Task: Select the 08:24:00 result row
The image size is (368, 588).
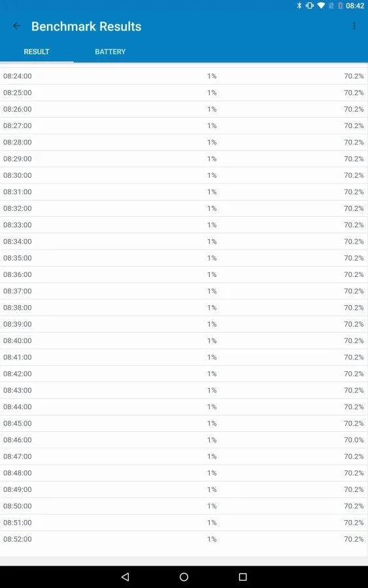Action: pyautogui.click(x=184, y=76)
